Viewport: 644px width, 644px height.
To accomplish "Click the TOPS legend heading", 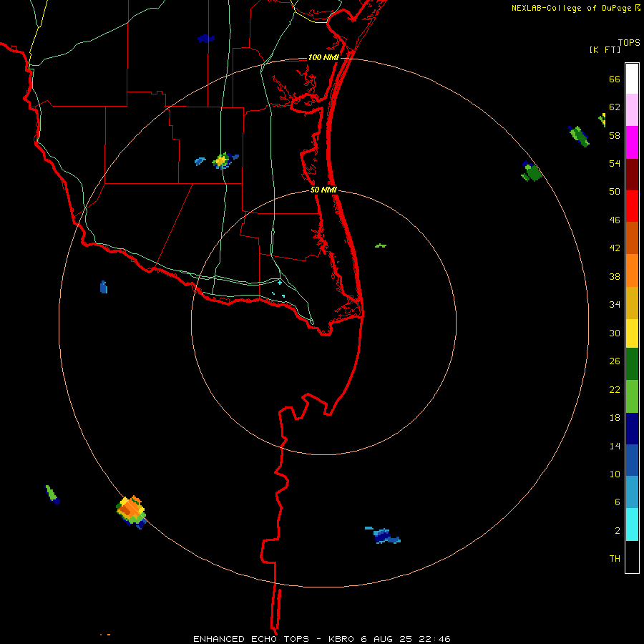I will tap(629, 42).
